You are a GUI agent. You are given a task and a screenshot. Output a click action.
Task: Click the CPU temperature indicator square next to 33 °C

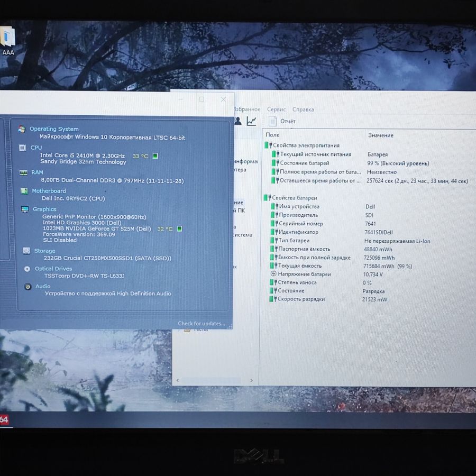155,155
